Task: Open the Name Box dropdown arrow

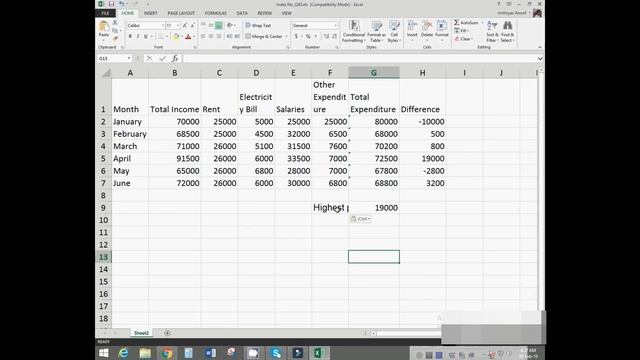Action: (x=129, y=58)
